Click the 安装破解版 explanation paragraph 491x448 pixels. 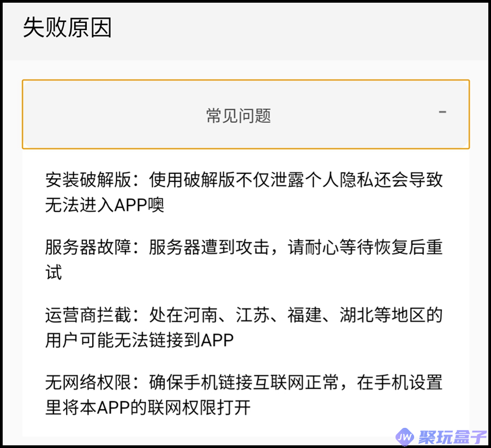point(244,192)
